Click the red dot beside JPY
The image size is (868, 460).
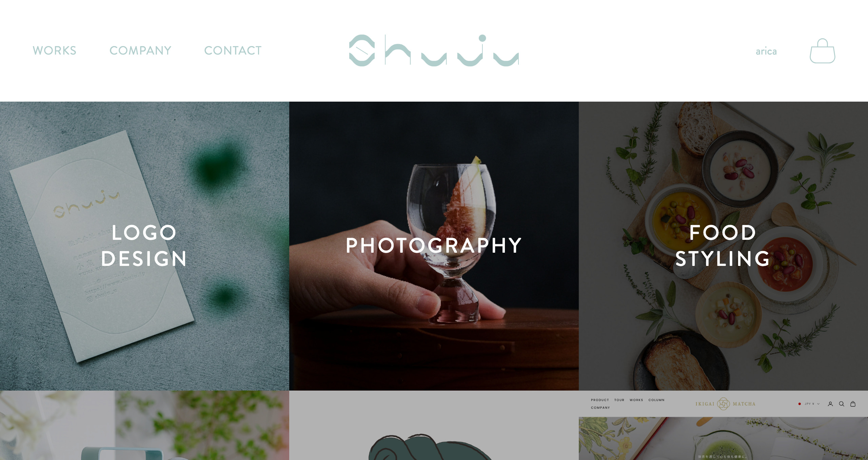tap(800, 404)
